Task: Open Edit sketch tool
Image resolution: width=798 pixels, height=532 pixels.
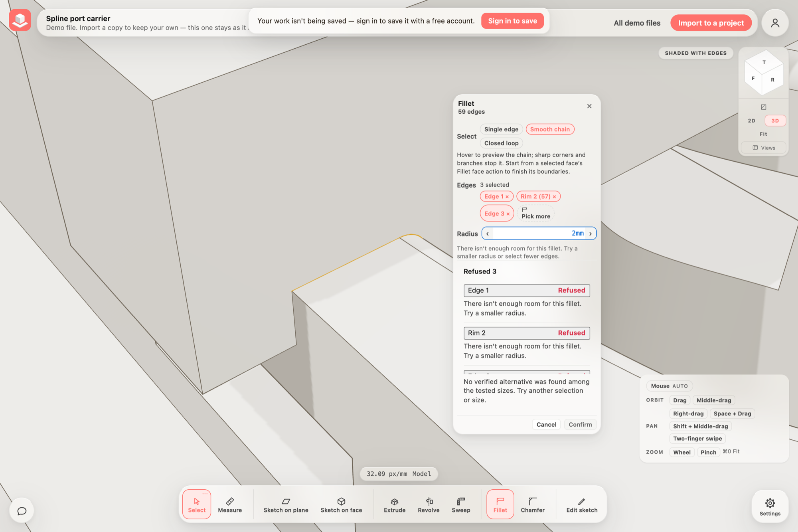Action: 582,504
